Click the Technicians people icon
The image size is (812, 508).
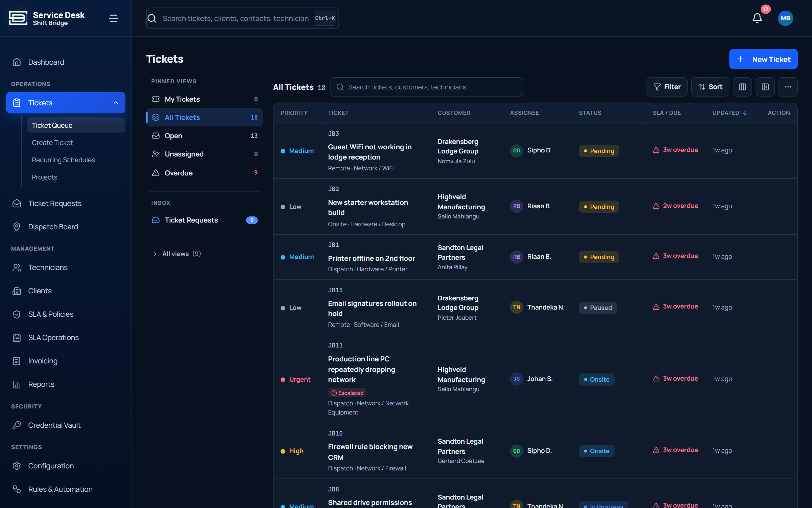tap(17, 268)
